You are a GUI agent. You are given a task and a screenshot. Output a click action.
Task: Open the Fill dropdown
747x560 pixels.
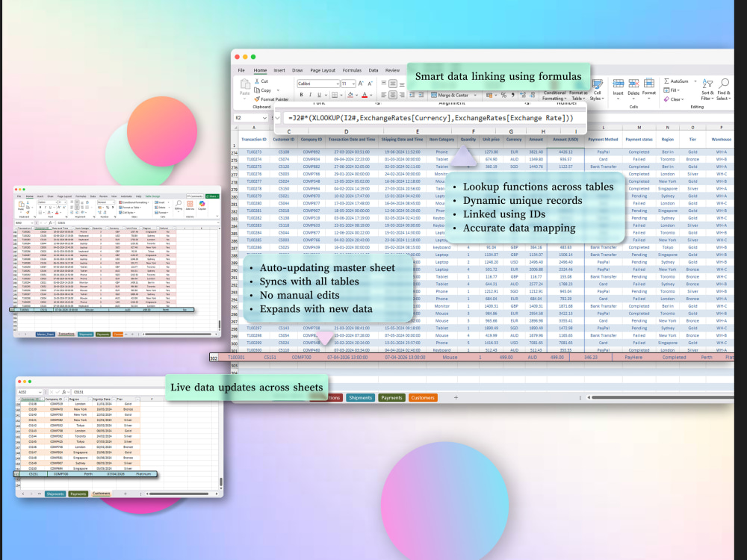click(672, 90)
